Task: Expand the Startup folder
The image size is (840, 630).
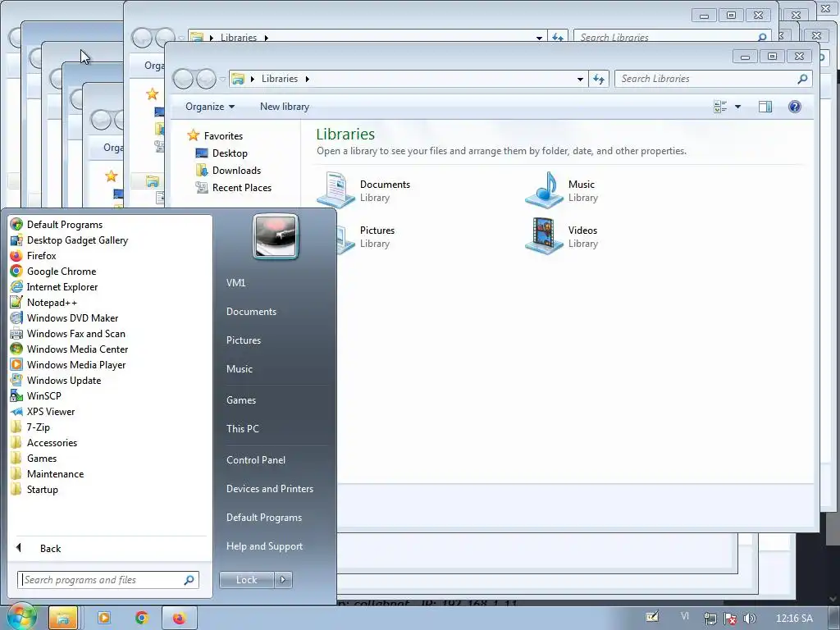Action: click(43, 489)
